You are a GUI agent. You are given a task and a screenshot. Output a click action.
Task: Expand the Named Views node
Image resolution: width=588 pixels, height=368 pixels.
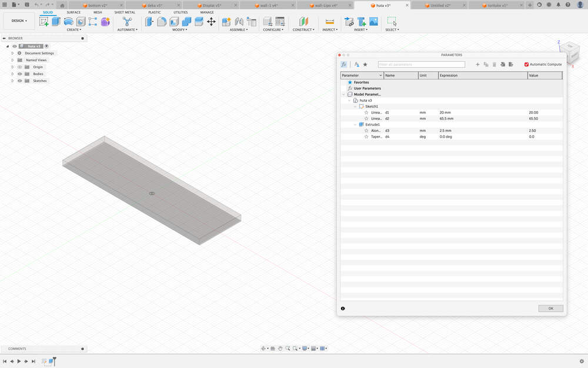12,60
